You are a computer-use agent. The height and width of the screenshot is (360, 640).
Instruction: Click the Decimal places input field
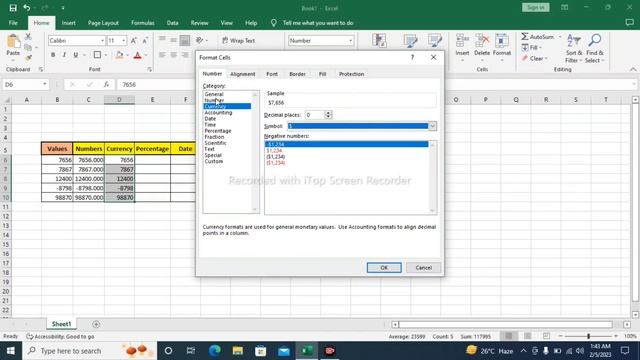point(314,115)
